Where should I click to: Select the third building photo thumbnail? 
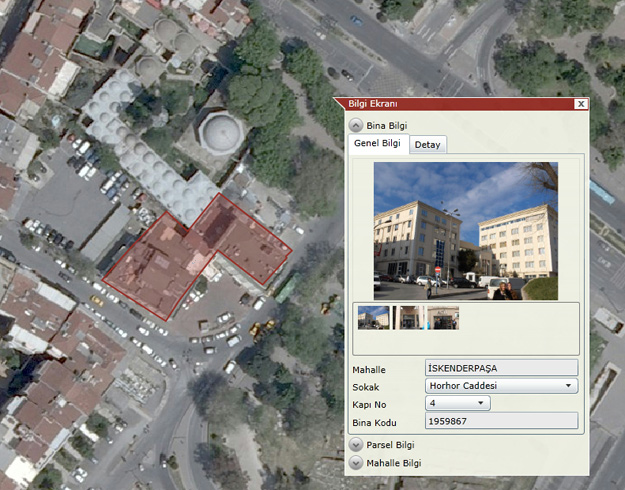click(442, 317)
